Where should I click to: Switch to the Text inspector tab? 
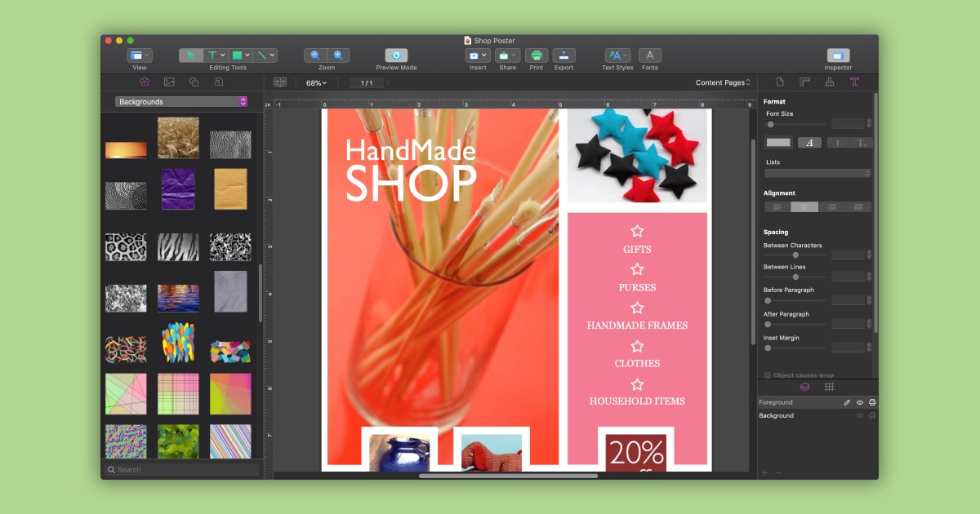click(856, 82)
